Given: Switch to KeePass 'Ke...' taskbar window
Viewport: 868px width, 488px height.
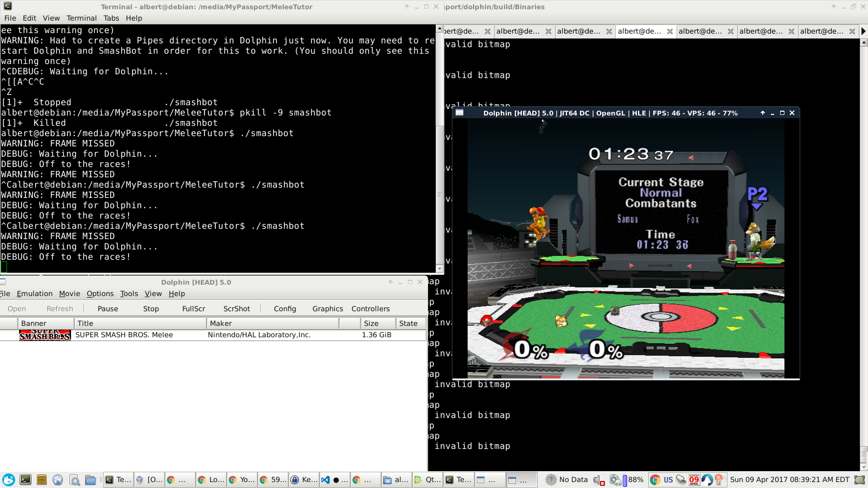Looking at the screenshot, I should (x=304, y=480).
